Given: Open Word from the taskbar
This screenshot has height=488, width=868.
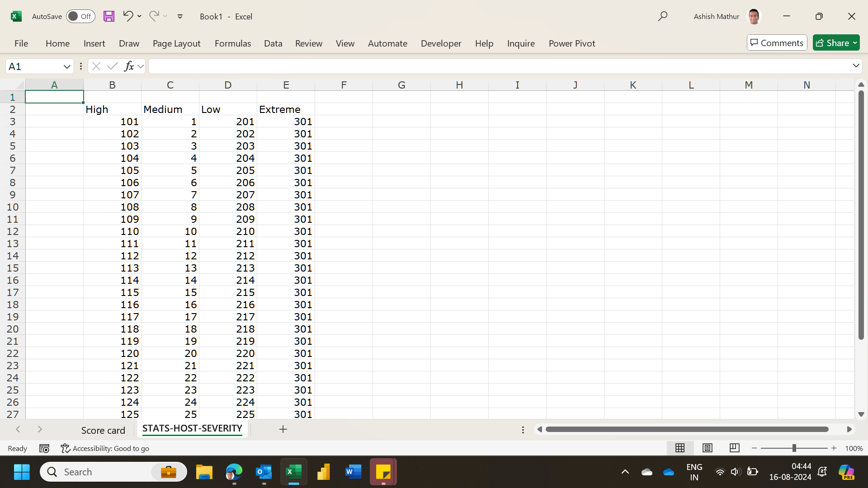Looking at the screenshot, I should (353, 472).
